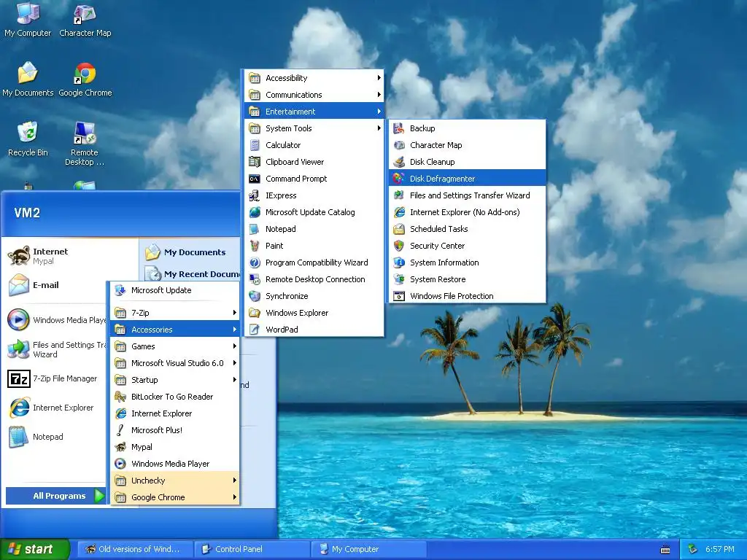The image size is (747, 560).
Task: Click the system tray network icon
Action: (692, 549)
